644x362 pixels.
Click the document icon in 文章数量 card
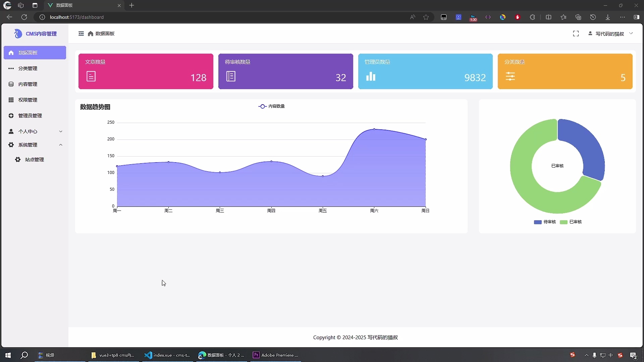pyautogui.click(x=91, y=76)
